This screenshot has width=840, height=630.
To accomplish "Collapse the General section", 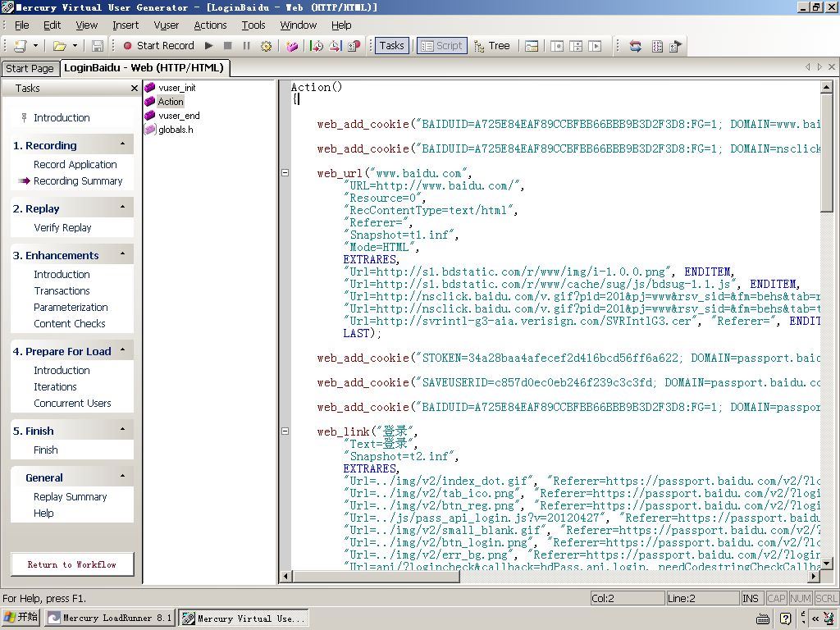I will tap(123, 477).
